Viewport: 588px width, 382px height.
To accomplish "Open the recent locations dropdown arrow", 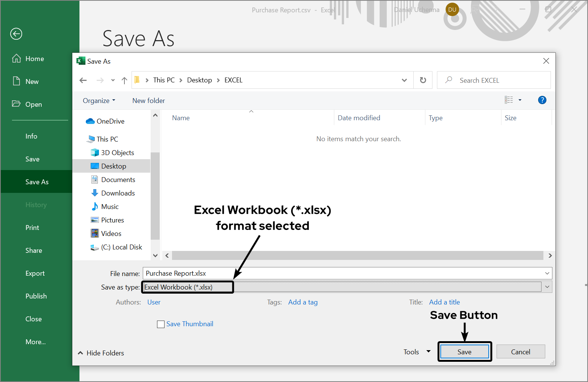I will pyautogui.click(x=113, y=80).
